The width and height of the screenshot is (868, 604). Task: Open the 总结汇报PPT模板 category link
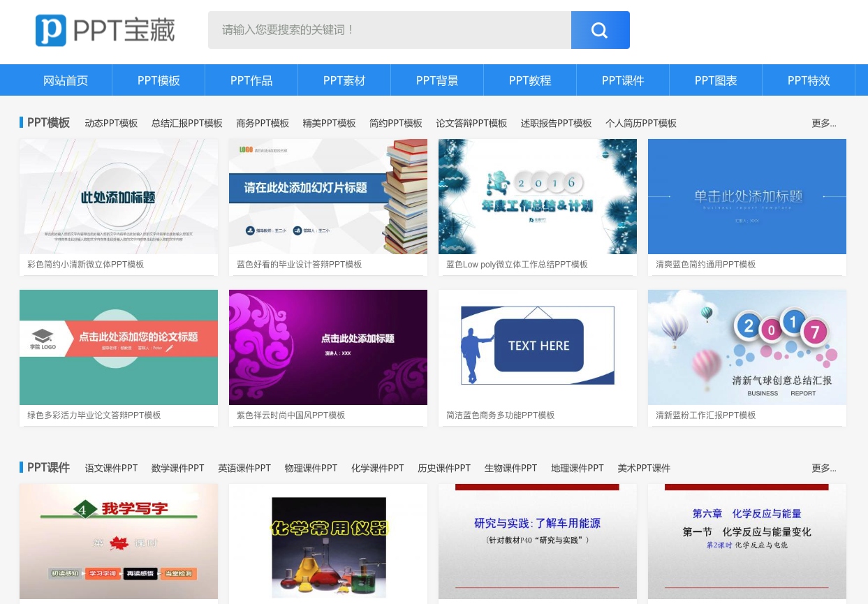pyautogui.click(x=187, y=123)
